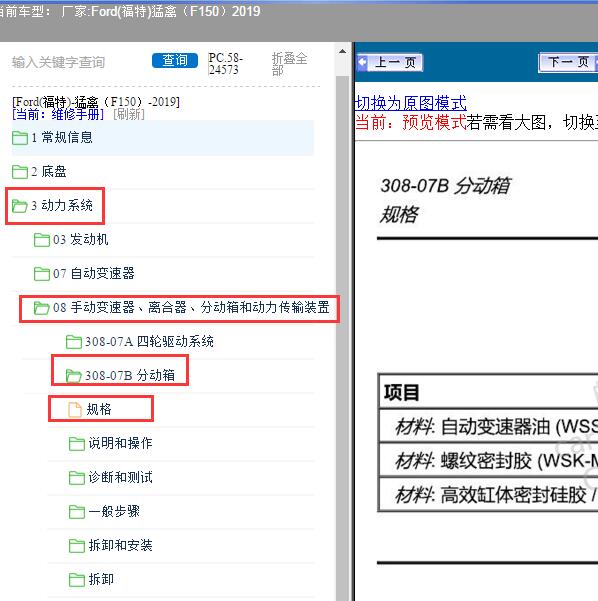Click the 折叠全部 collapse-all link

(x=289, y=64)
